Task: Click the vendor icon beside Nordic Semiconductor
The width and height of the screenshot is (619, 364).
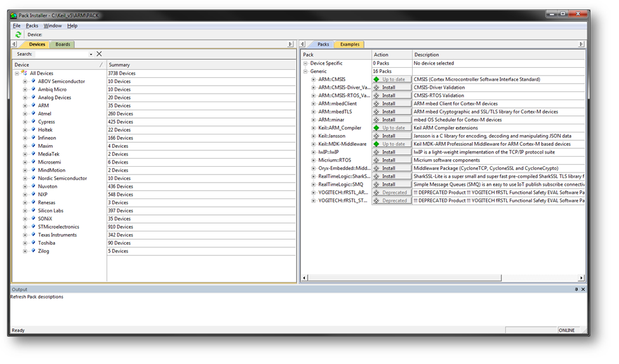Action: click(x=33, y=178)
